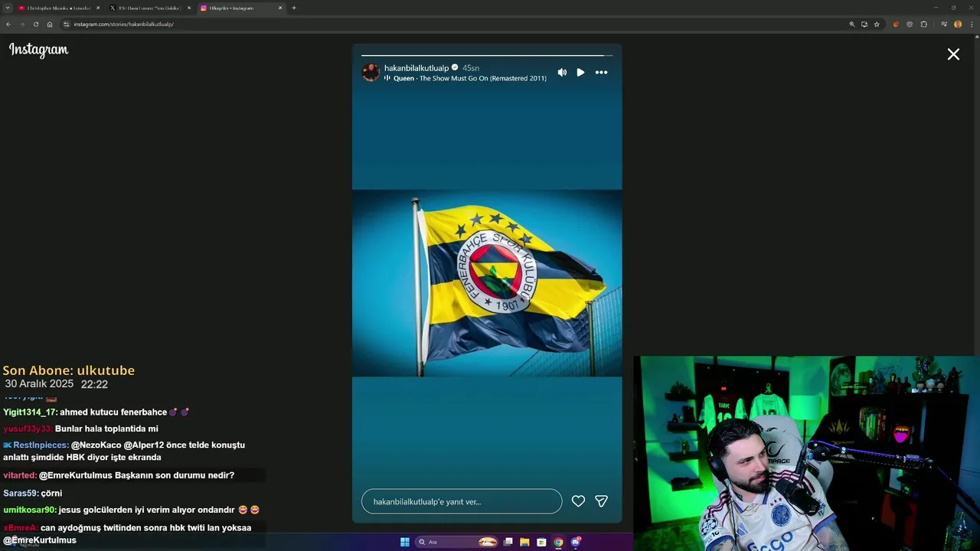The image size is (980, 551).
Task: Open Microsoft Store from the taskbar
Action: tap(541, 542)
